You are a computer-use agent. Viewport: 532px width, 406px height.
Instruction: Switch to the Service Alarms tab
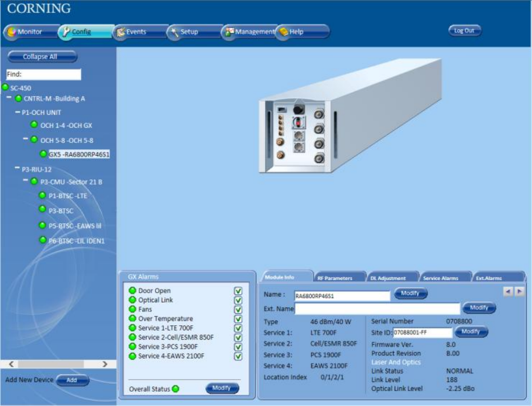445,277
